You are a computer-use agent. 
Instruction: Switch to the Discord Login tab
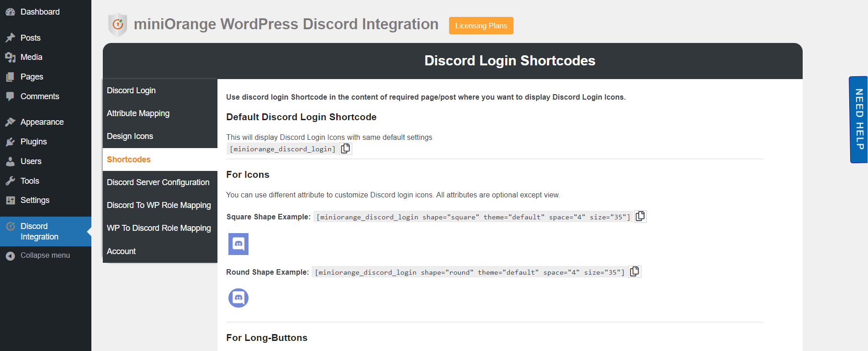click(x=160, y=90)
